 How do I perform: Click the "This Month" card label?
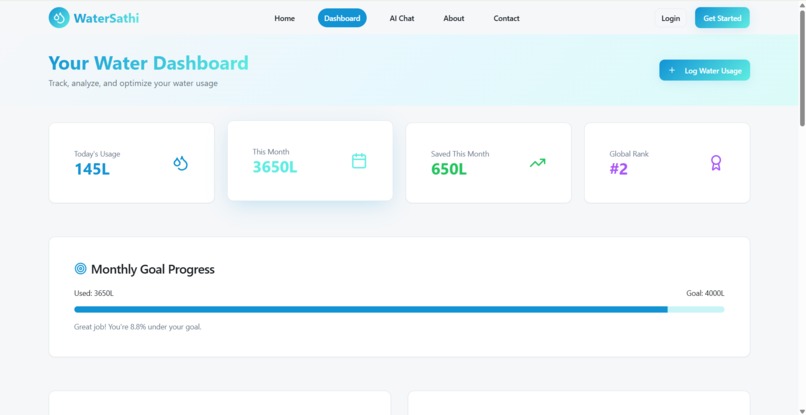tap(271, 152)
